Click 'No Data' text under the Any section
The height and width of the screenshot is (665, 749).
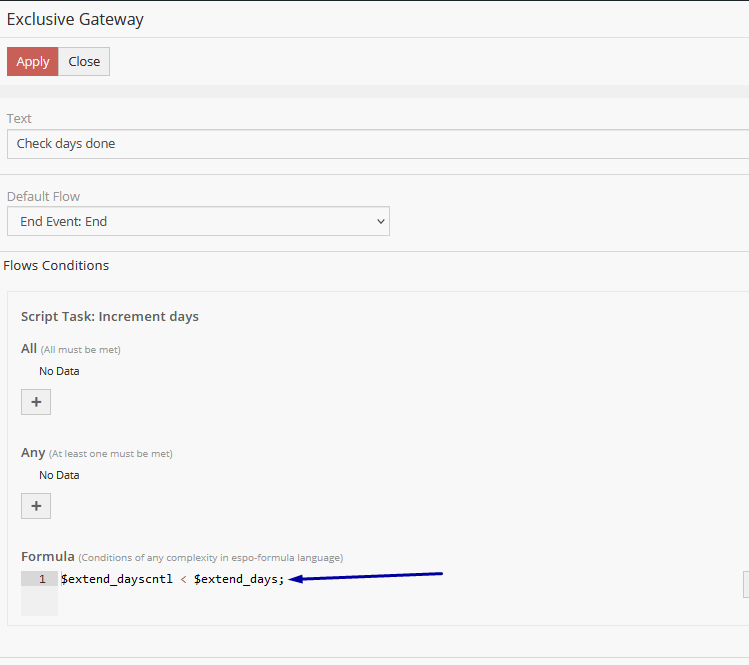pos(59,476)
